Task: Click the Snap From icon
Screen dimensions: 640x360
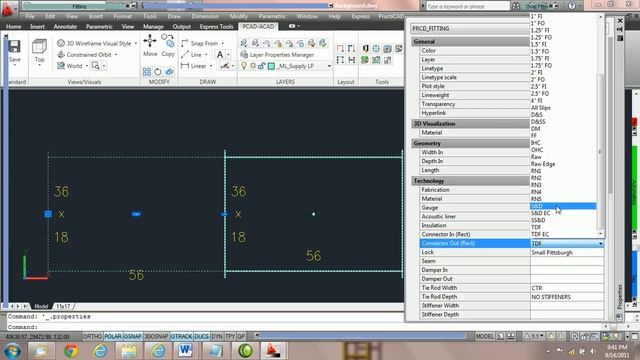Action: (185, 43)
